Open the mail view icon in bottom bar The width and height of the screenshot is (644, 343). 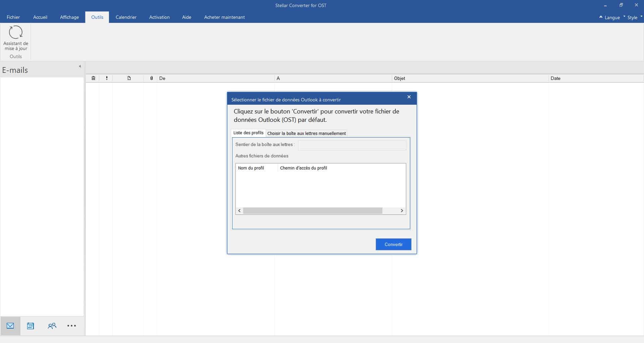(x=10, y=326)
